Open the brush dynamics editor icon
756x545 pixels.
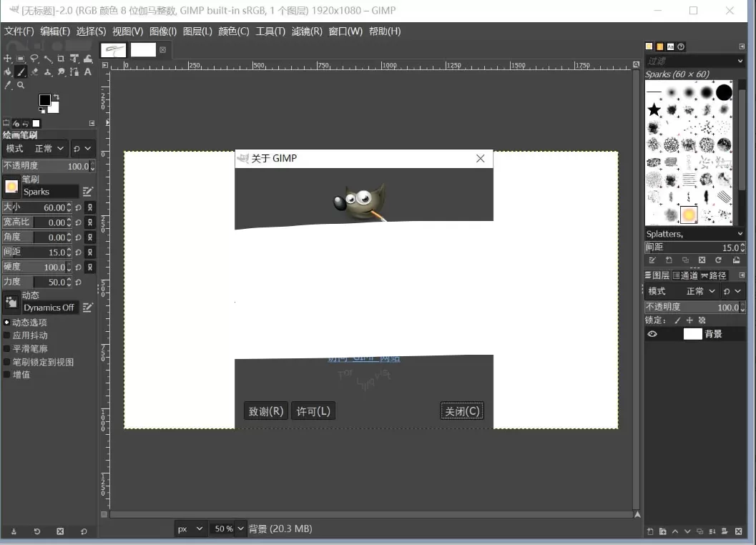(x=87, y=306)
